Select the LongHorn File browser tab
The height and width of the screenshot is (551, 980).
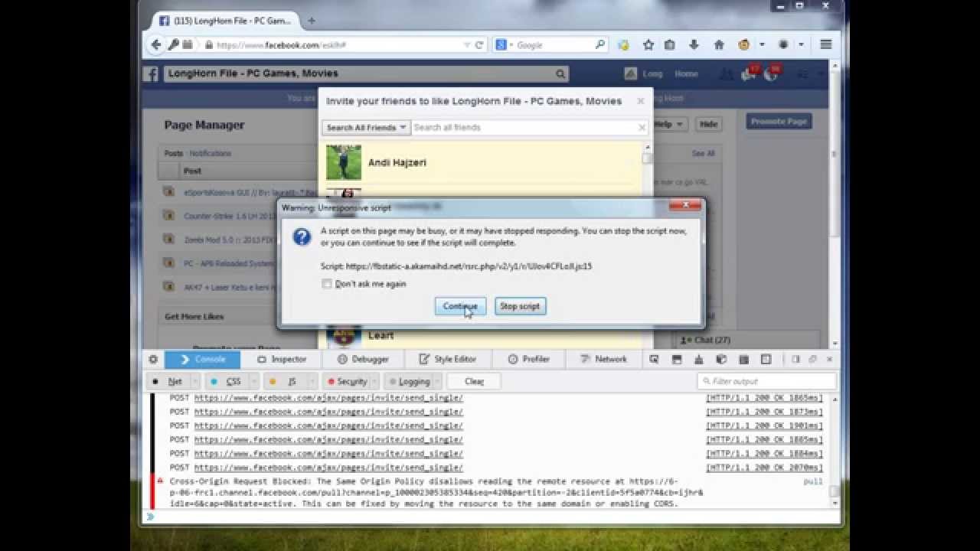click(224, 21)
